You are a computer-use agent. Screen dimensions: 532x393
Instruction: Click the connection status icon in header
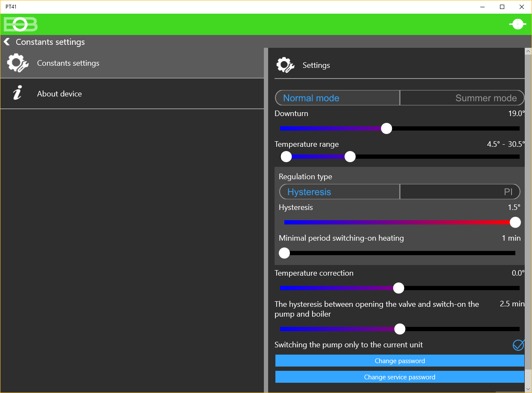tap(517, 24)
